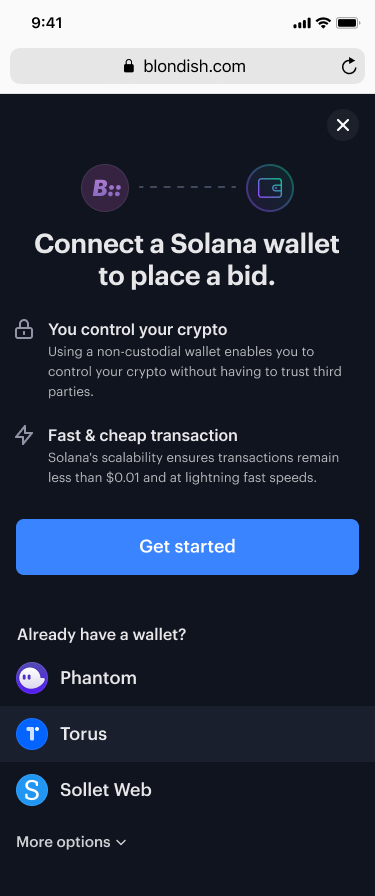Viewport: 375px width, 896px height.
Task: Click the blondish.com address bar
Action: coord(188,66)
